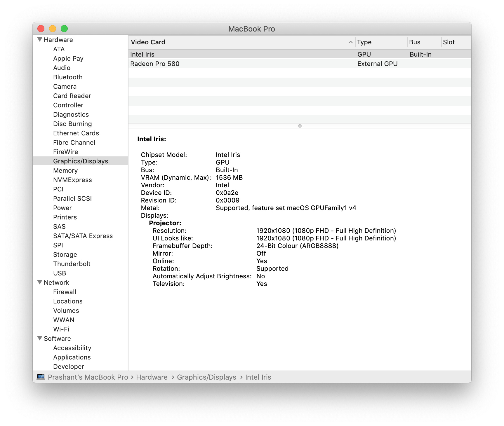The image size is (504, 426).
Task: Click the Built-In bus cell
Action: point(420,54)
